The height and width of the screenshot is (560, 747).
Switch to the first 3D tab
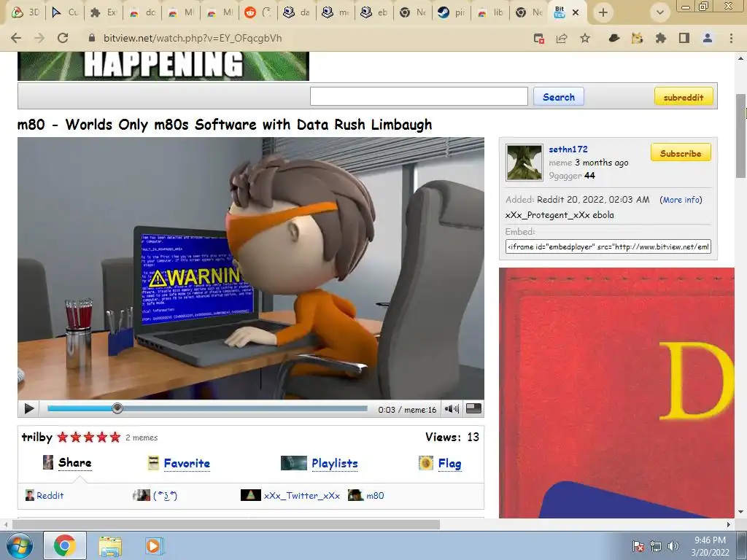point(26,12)
